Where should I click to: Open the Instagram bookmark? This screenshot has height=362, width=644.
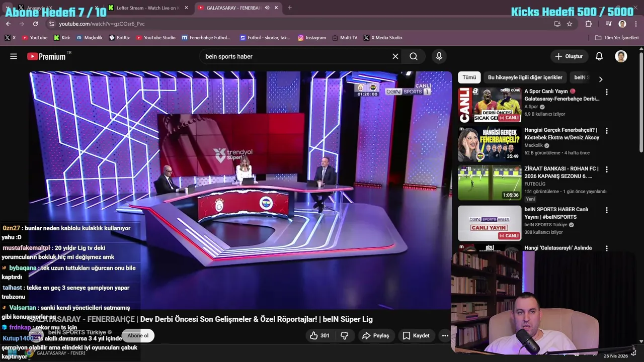(312, 38)
